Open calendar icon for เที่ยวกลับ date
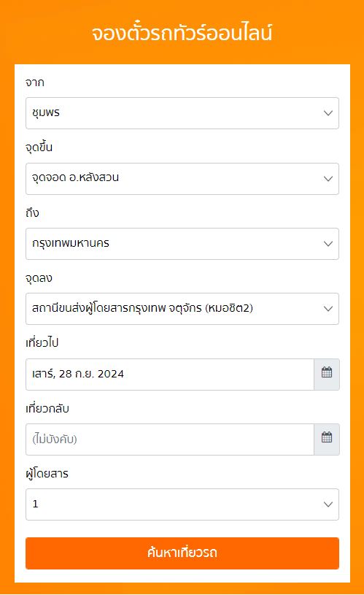364x595 pixels. [327, 439]
